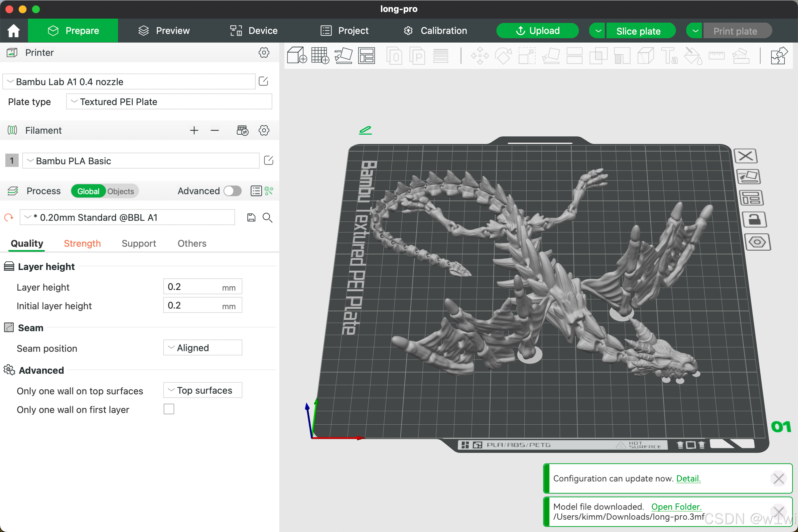Image resolution: width=798 pixels, height=532 pixels.
Task: Click the Add cube/model icon in toolbar
Action: [x=297, y=55]
